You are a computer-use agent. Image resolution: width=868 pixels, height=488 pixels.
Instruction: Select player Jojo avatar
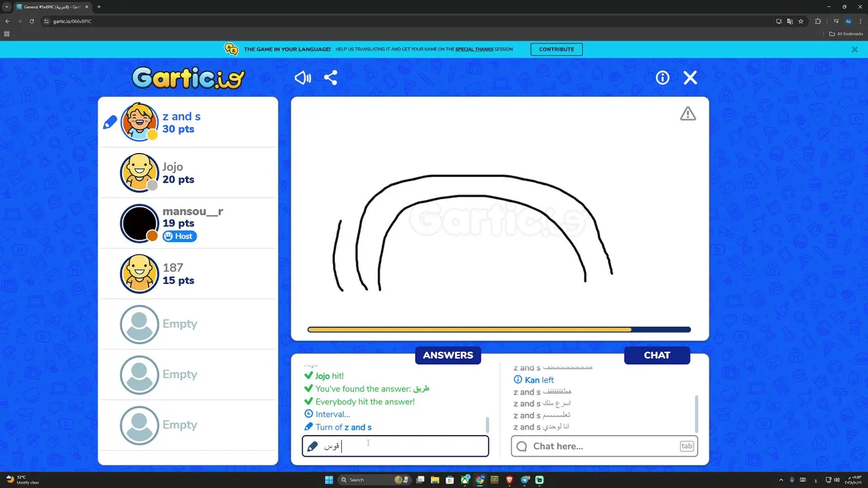[x=139, y=173]
